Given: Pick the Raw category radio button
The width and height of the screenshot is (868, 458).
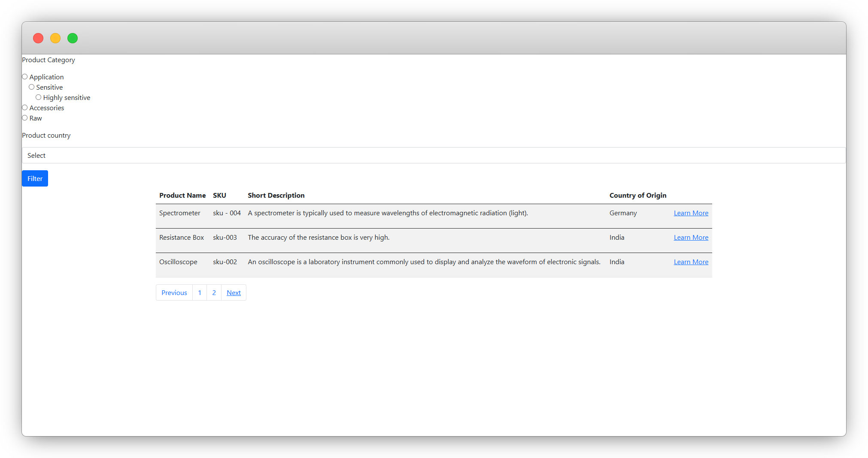Looking at the screenshot, I should pyautogui.click(x=25, y=118).
